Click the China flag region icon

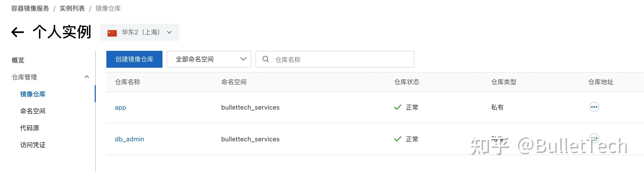click(x=112, y=33)
